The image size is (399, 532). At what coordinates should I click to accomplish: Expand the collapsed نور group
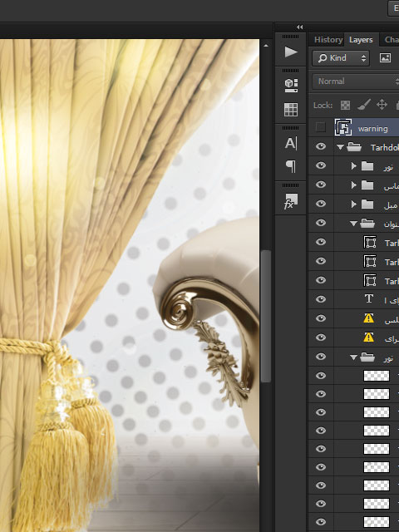[353, 166]
